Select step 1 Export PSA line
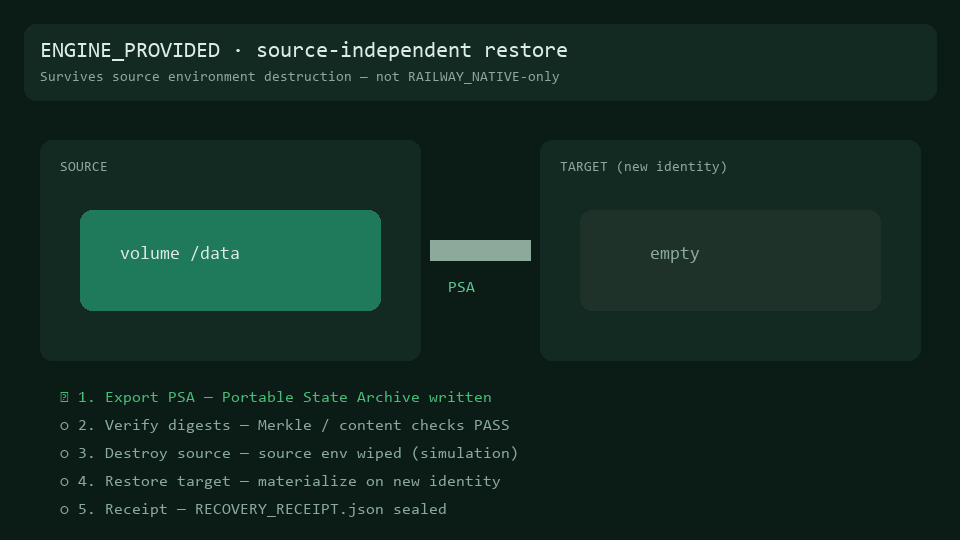This screenshot has height=540, width=960. coord(276,397)
